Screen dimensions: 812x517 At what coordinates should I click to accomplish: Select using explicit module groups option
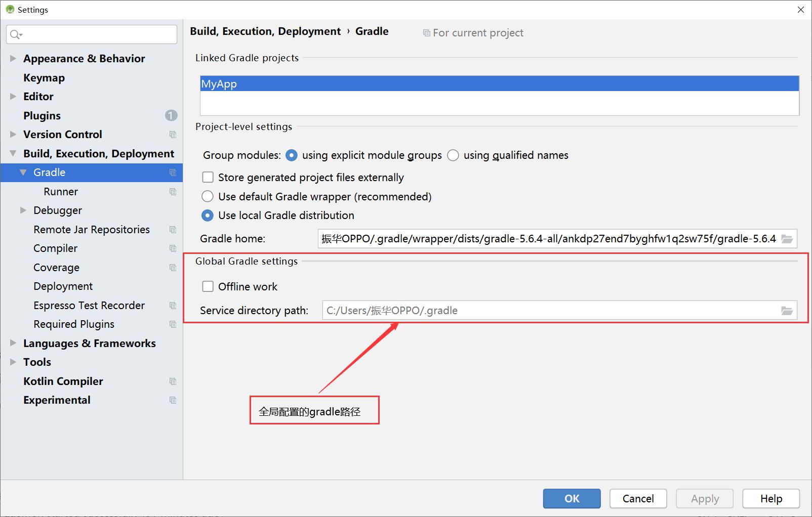(x=292, y=155)
